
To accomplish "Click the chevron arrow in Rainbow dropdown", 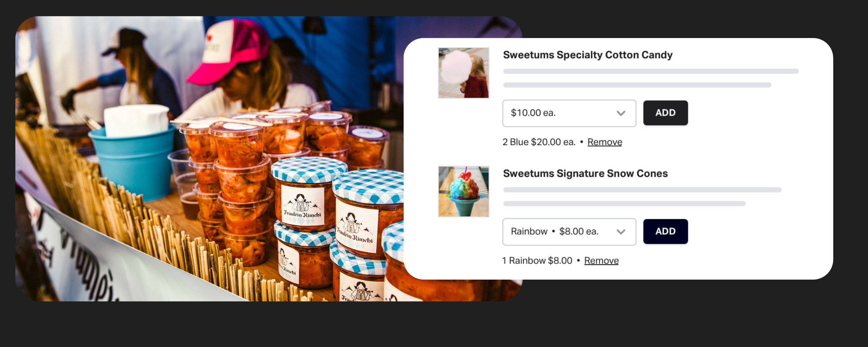I will (x=621, y=232).
